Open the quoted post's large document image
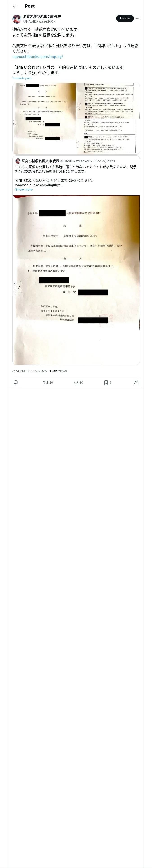This screenshot has width=152, height=868. click(76, 280)
